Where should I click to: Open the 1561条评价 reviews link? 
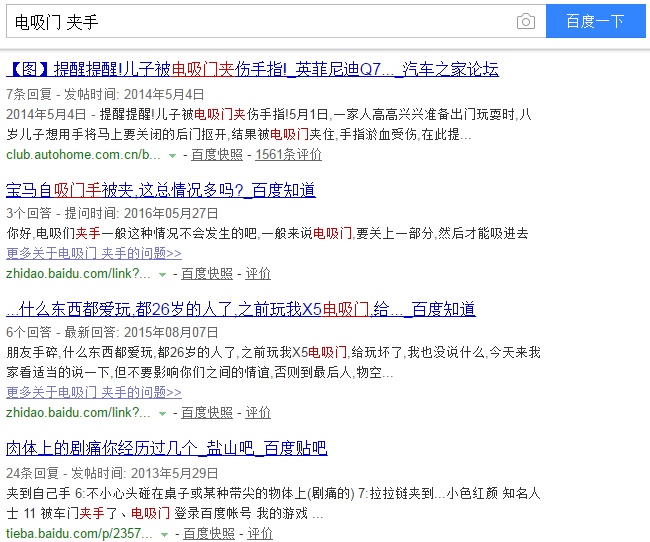[x=288, y=155]
